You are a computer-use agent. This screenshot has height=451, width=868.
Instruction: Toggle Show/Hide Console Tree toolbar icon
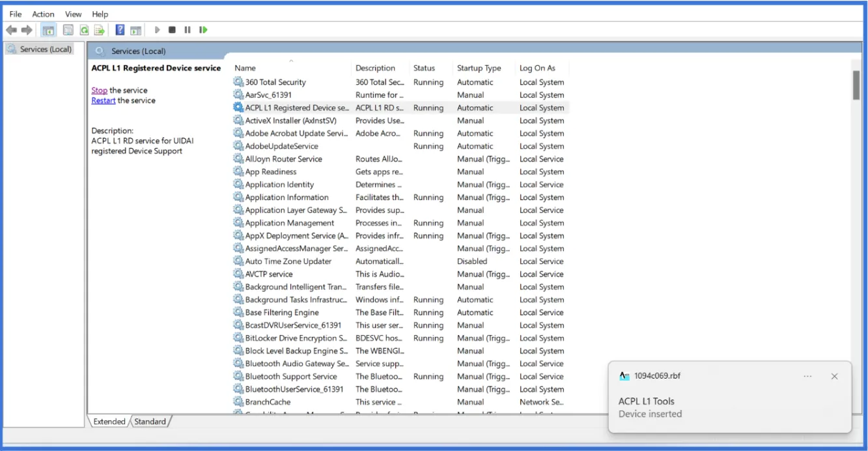(48, 30)
